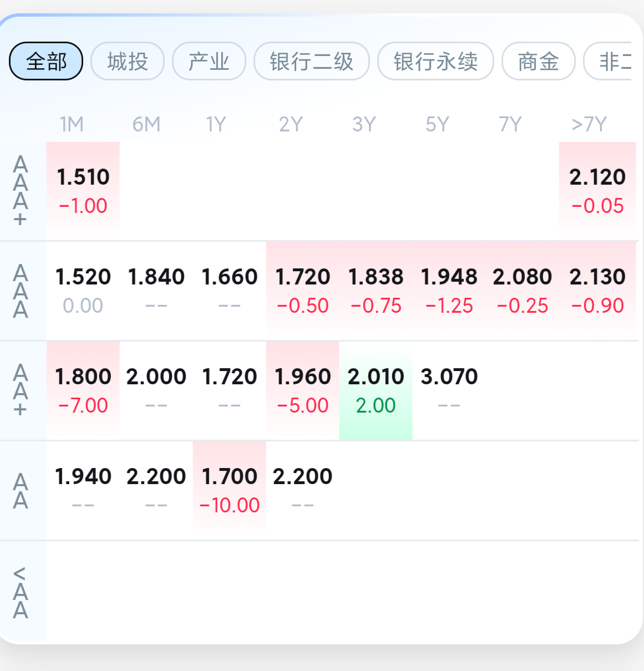Open the AAA+ 1M cell showing 1.510

tap(83, 191)
